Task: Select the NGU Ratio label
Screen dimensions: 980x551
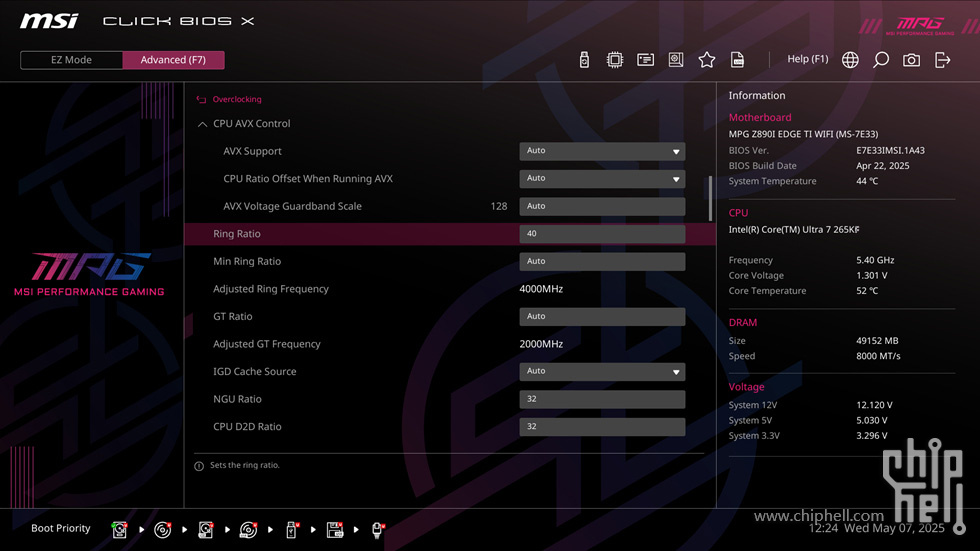Action: pos(238,399)
